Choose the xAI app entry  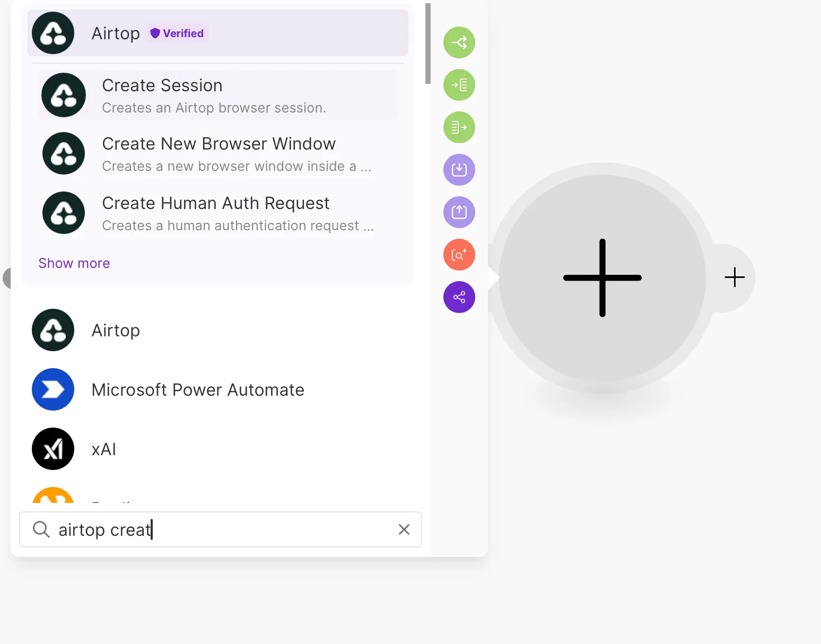[x=218, y=449]
